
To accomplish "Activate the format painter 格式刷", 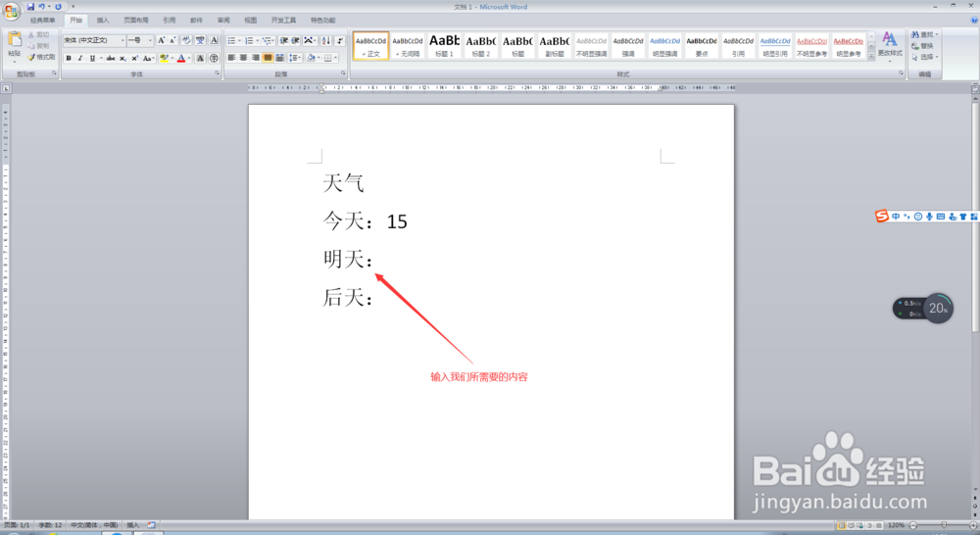I will (42, 57).
